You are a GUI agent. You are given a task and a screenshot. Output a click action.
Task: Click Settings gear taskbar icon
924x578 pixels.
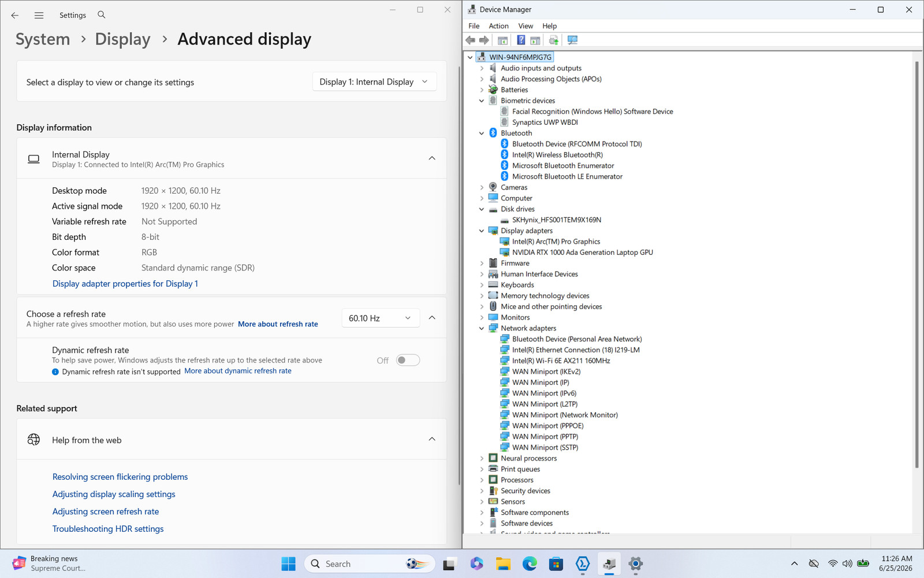pyautogui.click(x=636, y=564)
